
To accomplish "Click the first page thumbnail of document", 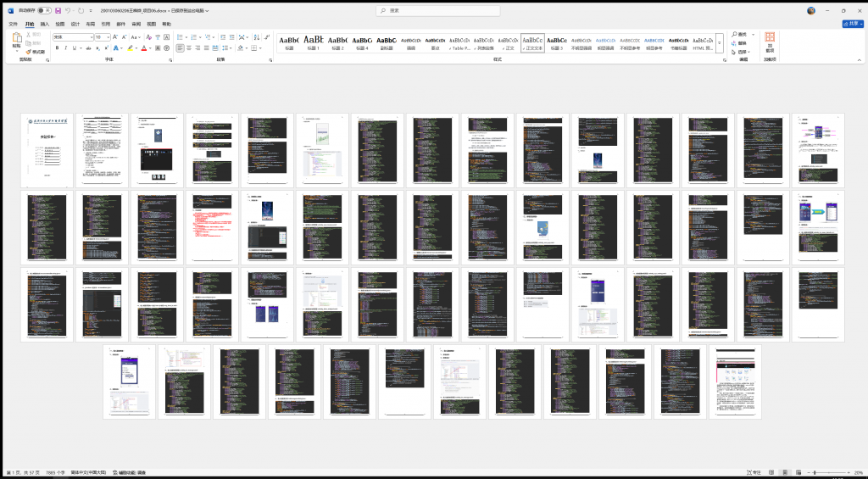I will [x=47, y=150].
